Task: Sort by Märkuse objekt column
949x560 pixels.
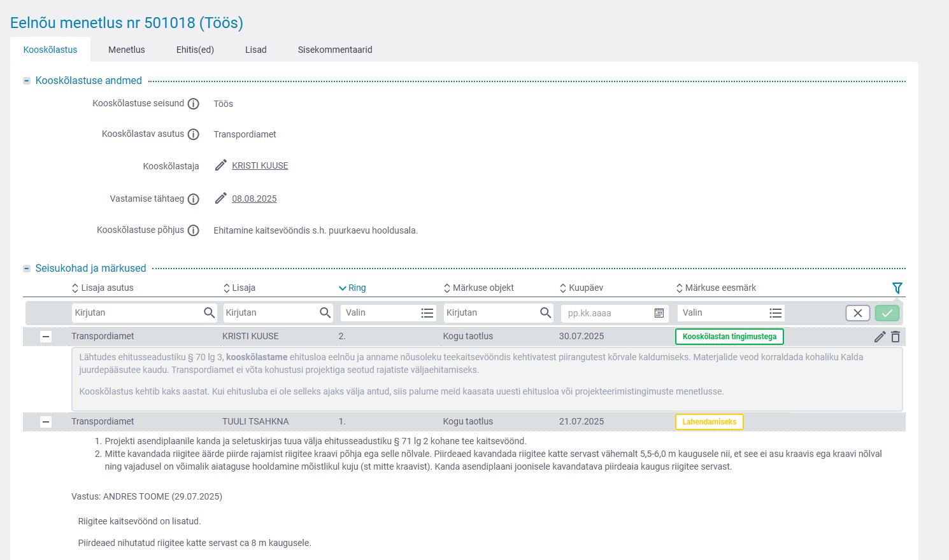Action: coord(478,288)
